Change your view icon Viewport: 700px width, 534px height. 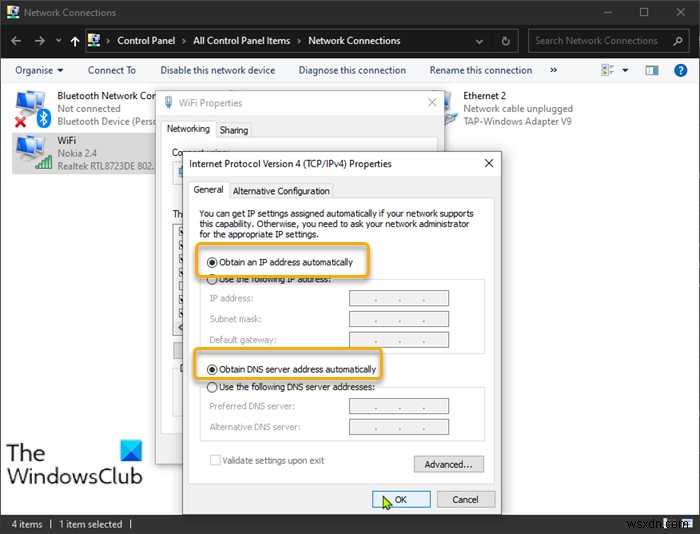(x=608, y=70)
